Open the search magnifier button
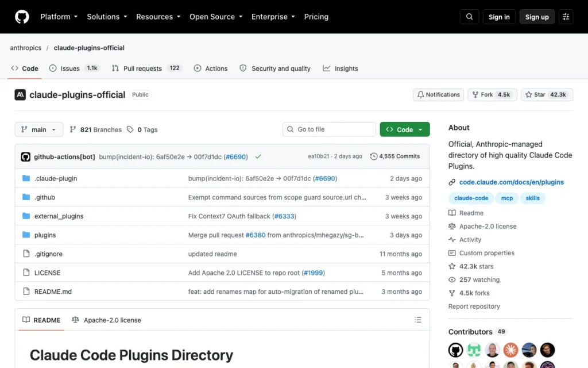The height and width of the screenshot is (368, 588). (x=469, y=17)
